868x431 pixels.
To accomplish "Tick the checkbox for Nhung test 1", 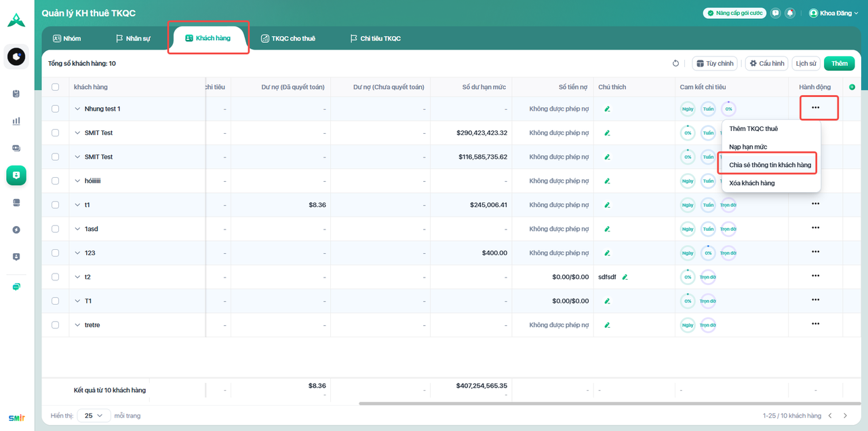I will pos(56,109).
